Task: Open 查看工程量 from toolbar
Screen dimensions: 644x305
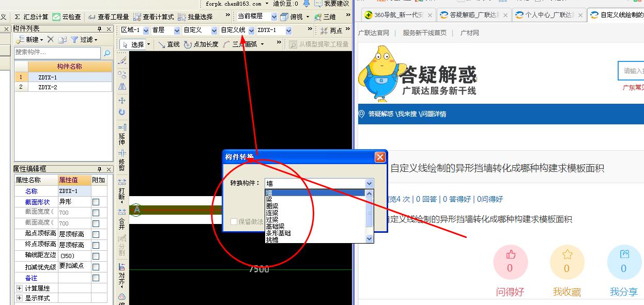Action: [x=108, y=17]
